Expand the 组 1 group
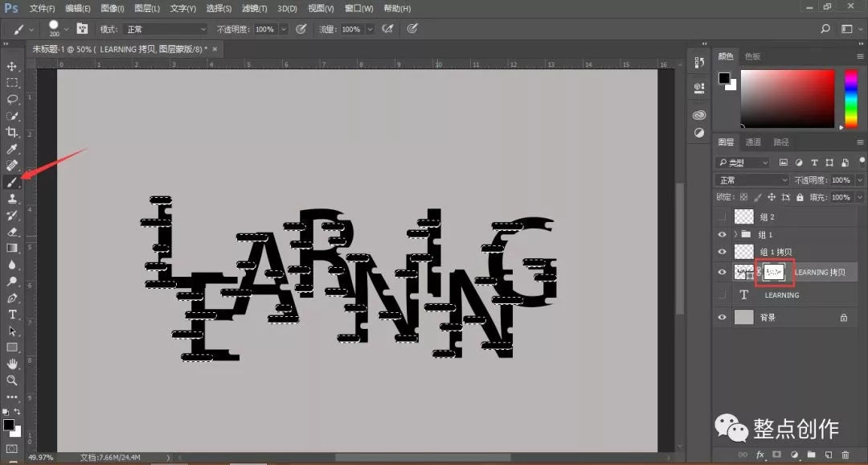This screenshot has width=868, height=465. pos(735,234)
